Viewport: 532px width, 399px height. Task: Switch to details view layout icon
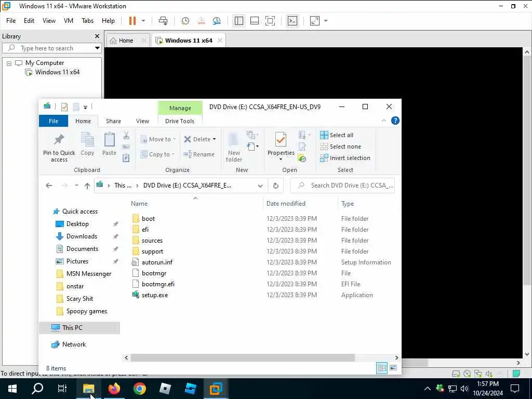click(382, 368)
